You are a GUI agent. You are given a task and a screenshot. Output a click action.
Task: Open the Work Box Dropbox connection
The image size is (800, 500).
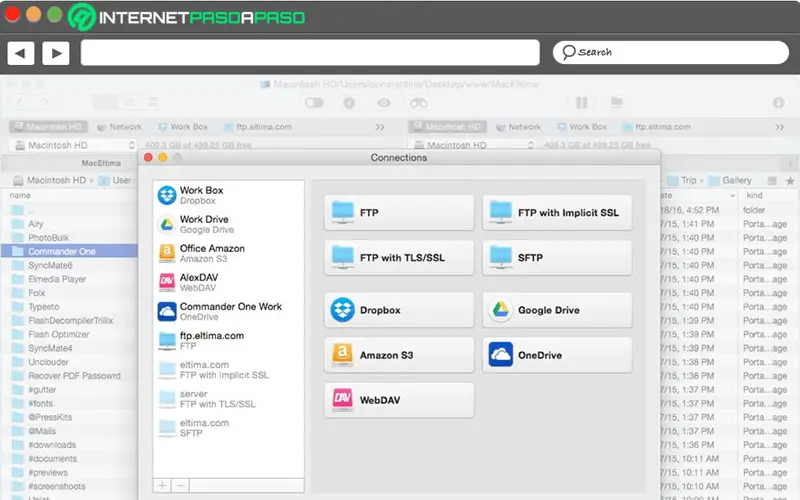pyautogui.click(x=228, y=195)
